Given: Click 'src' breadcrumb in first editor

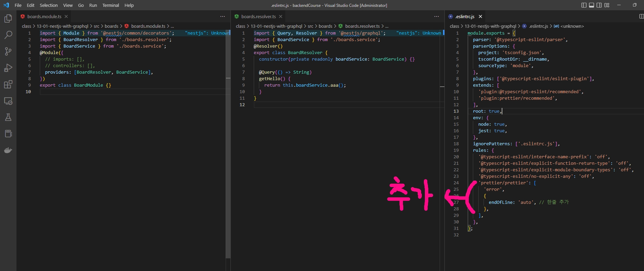Looking at the screenshot, I should pyautogui.click(x=97, y=26).
